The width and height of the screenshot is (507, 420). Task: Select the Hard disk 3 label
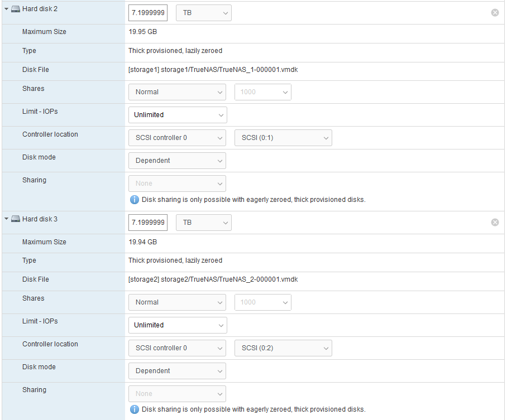40,219
